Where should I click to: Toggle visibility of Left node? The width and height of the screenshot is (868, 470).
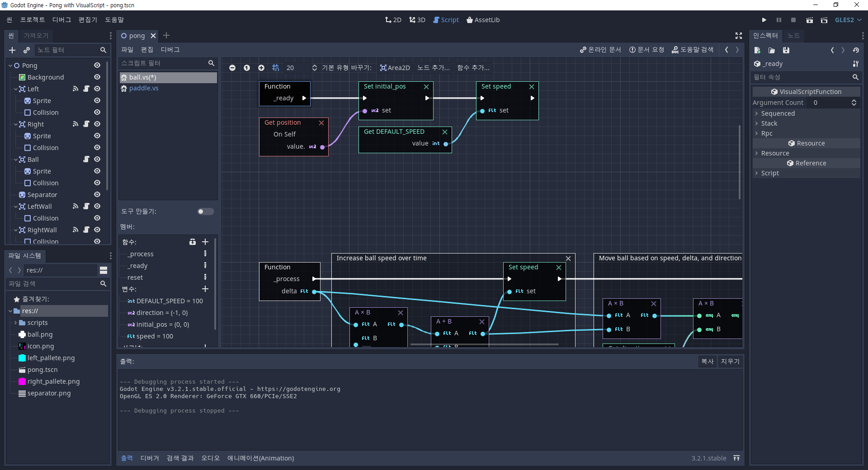click(97, 89)
